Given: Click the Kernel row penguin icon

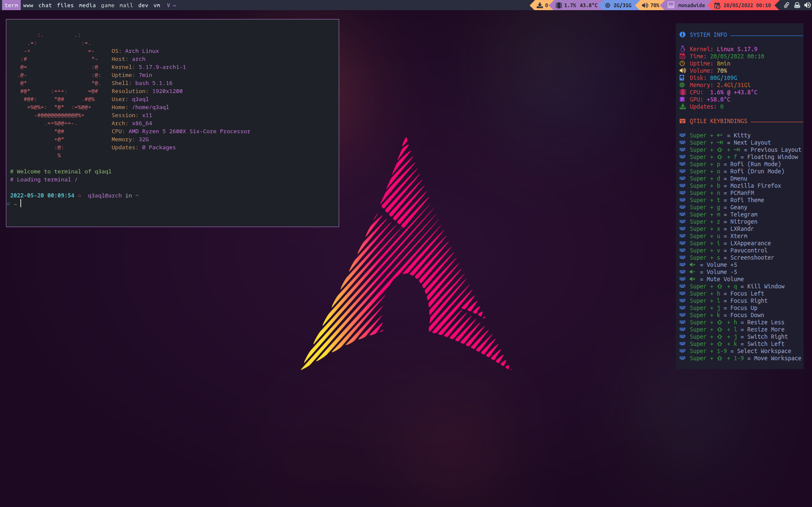Looking at the screenshot, I should point(682,49).
